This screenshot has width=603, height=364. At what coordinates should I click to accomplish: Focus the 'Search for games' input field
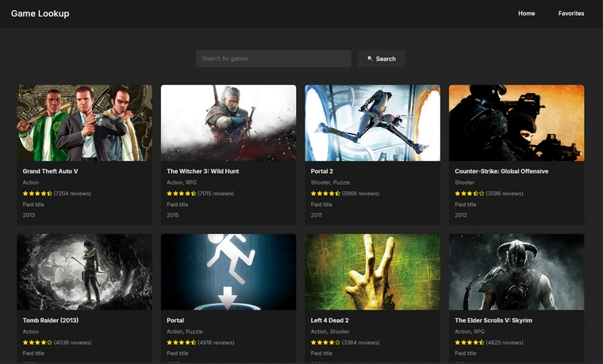[x=273, y=59]
